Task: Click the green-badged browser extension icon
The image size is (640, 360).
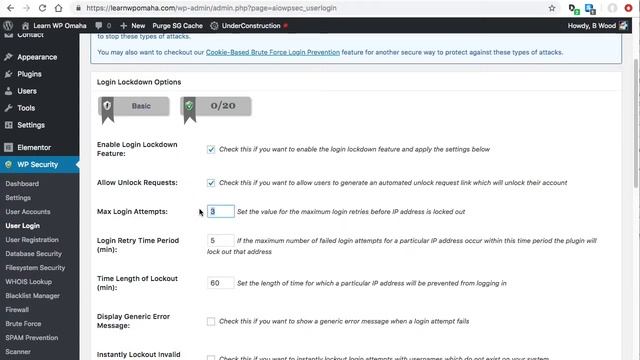Action: (574, 9)
